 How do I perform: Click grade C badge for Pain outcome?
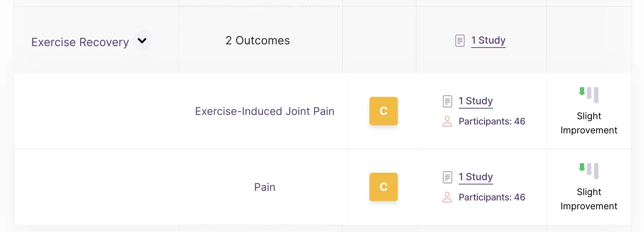(x=384, y=187)
